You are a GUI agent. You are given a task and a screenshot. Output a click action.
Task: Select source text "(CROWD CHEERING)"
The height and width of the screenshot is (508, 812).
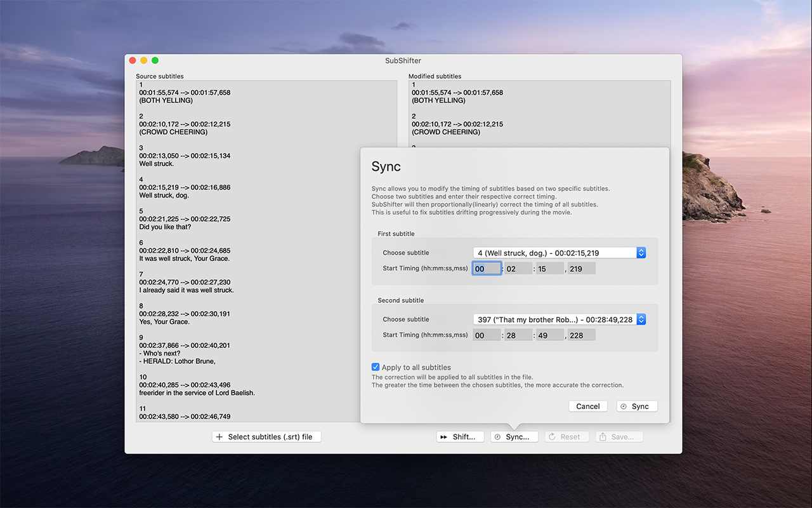[x=173, y=132]
